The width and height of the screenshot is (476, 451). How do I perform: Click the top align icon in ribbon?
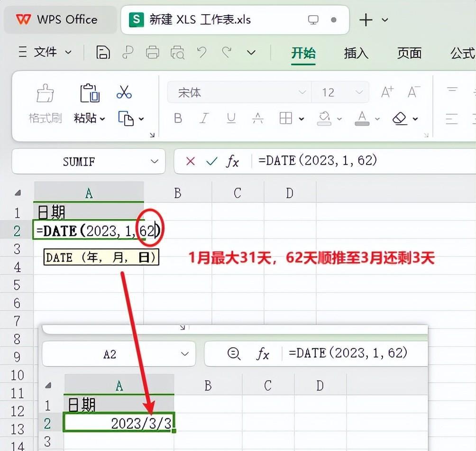(x=452, y=90)
